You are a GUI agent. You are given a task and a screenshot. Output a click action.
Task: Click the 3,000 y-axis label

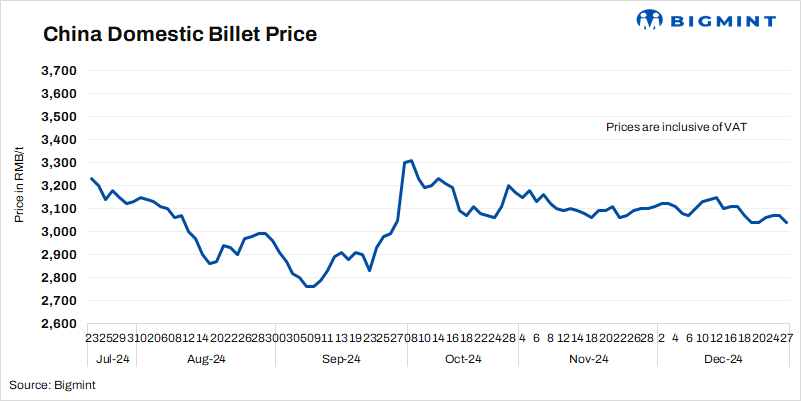[x=59, y=232]
